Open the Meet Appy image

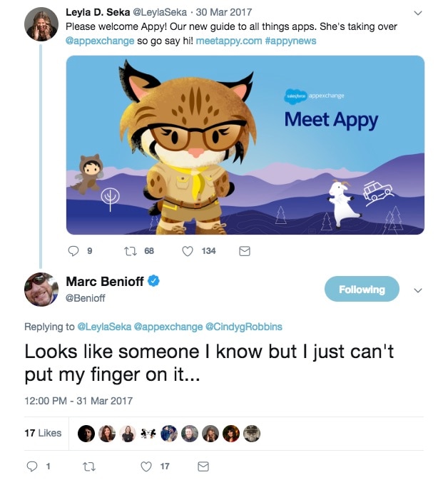(x=245, y=145)
